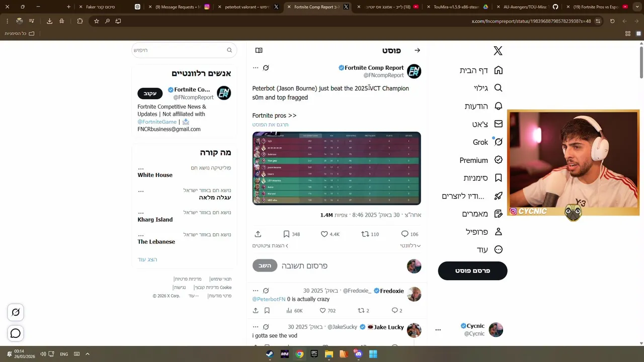This screenshot has height=362, width=644.
Task: Click the Windows Start button
Action: [373, 354]
